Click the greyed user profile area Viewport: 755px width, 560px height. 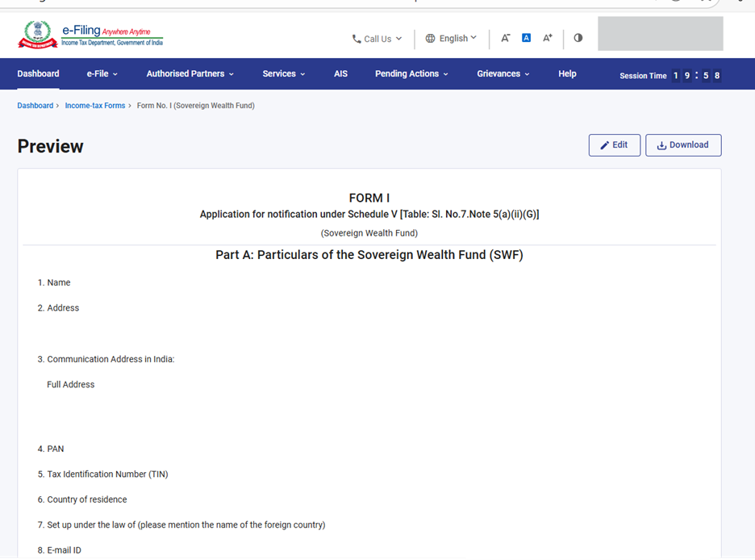[x=660, y=34]
